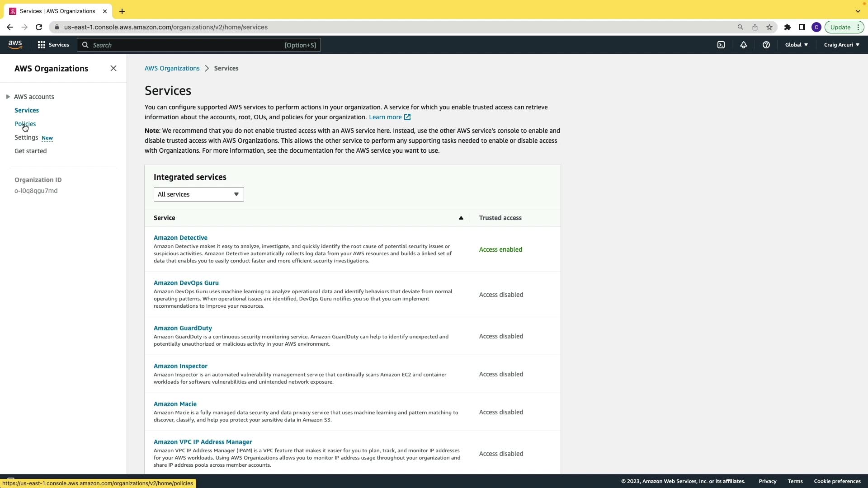Image resolution: width=868 pixels, height=488 pixels.
Task: Expand the AWS accounts tree item
Action: tap(8, 97)
